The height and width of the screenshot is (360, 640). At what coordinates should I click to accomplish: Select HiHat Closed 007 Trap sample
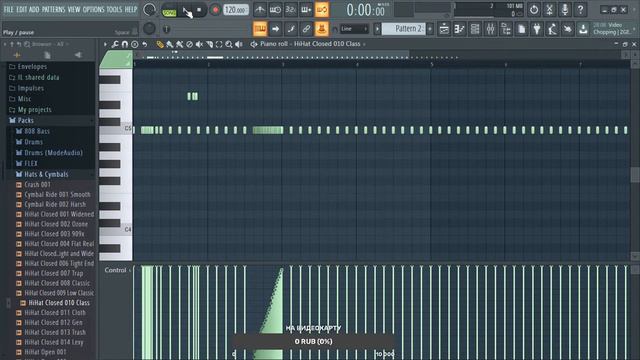click(53, 273)
